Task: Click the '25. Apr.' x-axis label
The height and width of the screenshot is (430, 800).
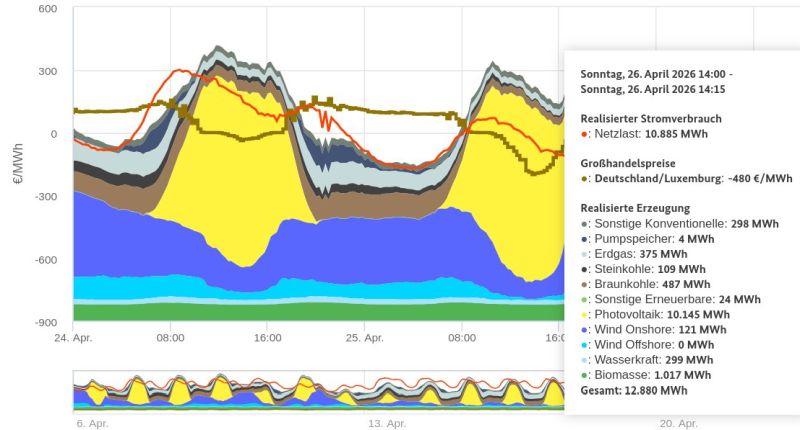Action: [364, 338]
